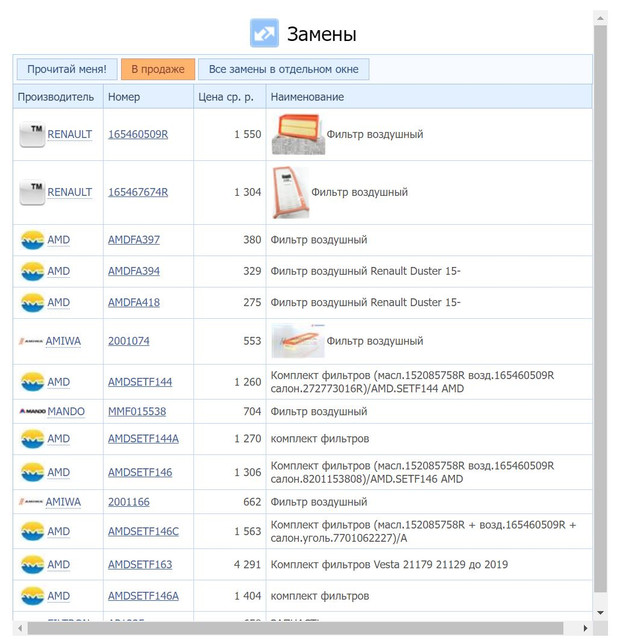620x640 pixels.
Task: Open part number AMDFA397
Action: (134, 240)
